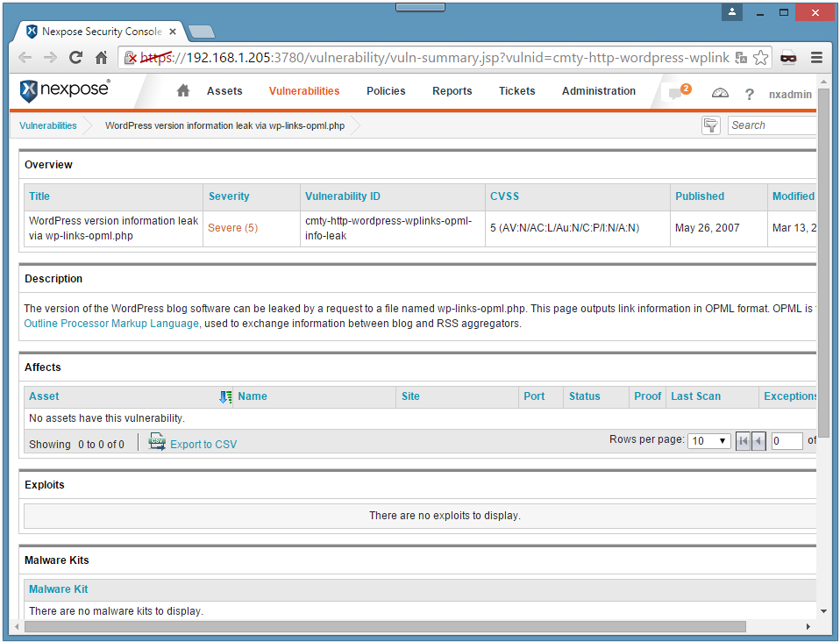Open the Assets menu

pos(224,91)
